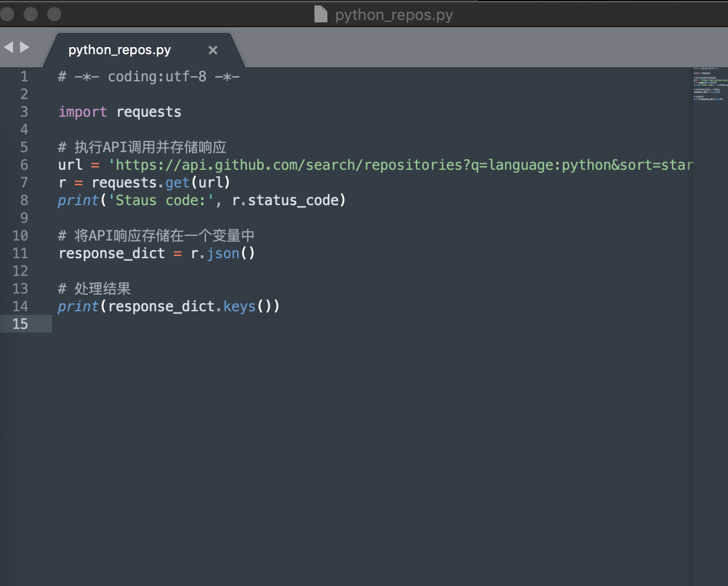Click 'print' on line 14

78,307
